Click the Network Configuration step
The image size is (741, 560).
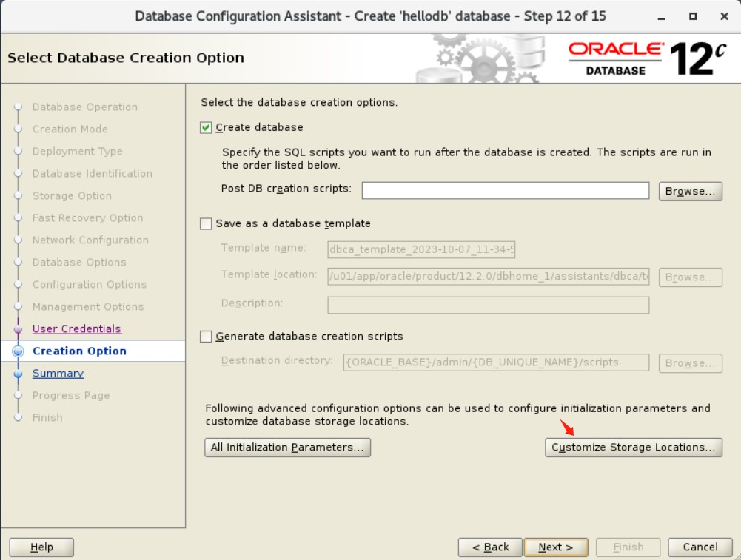(x=90, y=240)
